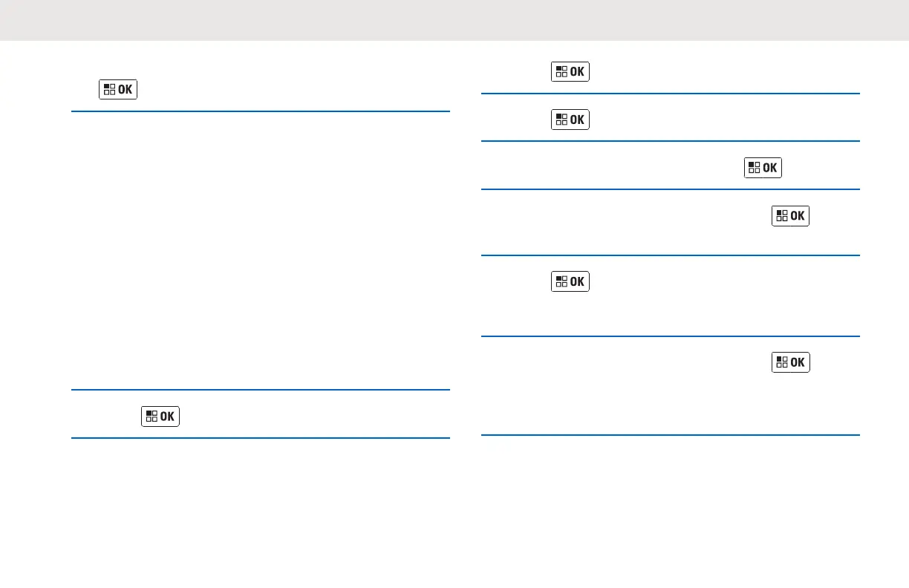Image resolution: width=909 pixels, height=588 pixels.
Task: Click the blue divider above the lower-left OK icon
Action: [x=260, y=390]
